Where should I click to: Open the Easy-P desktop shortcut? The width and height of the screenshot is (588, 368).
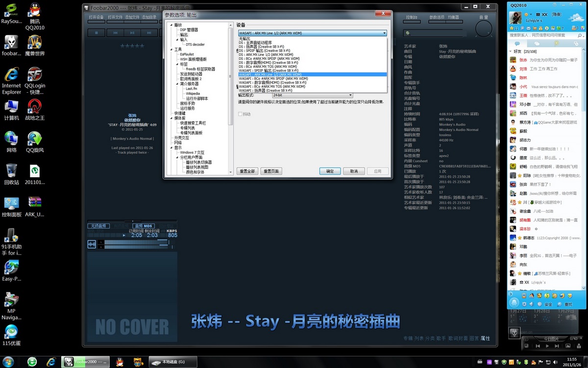12,271
